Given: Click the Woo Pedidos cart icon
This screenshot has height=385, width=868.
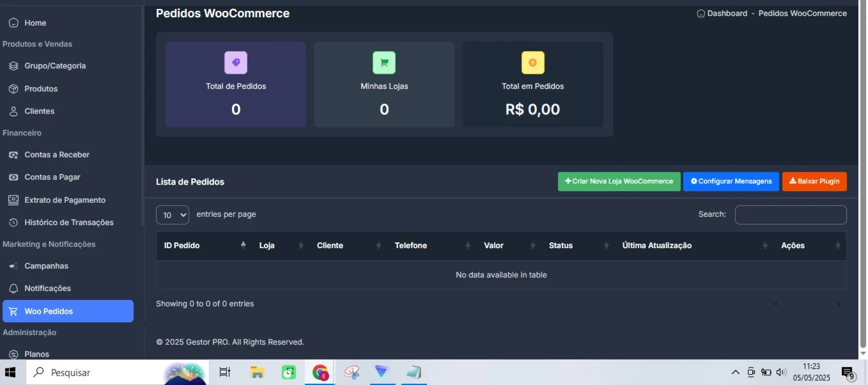Looking at the screenshot, I should point(13,311).
